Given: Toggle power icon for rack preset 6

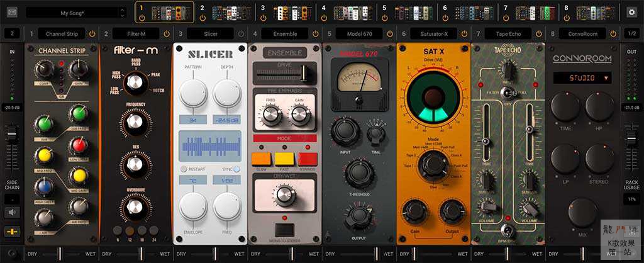Looking at the screenshot, I should coord(445,18).
